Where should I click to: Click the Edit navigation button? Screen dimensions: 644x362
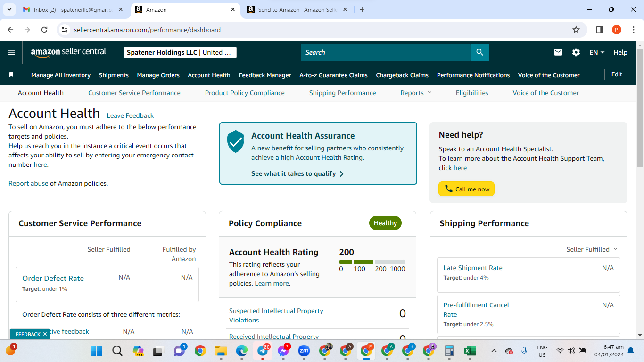click(x=617, y=74)
